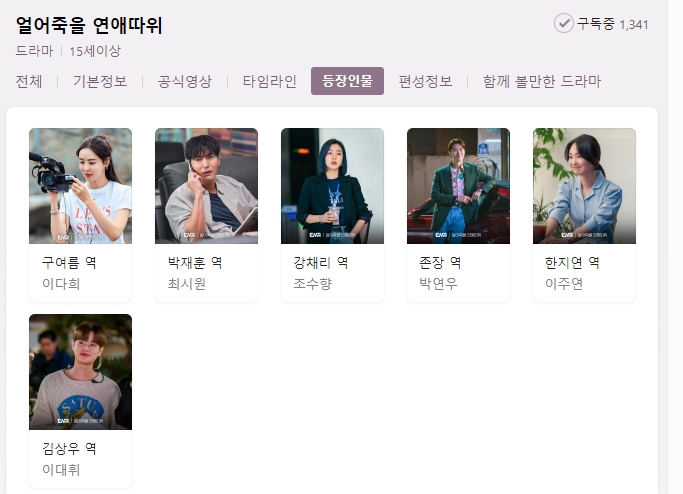Switch to the 전체 tab
Viewport: 683px width, 494px height.
coord(29,81)
